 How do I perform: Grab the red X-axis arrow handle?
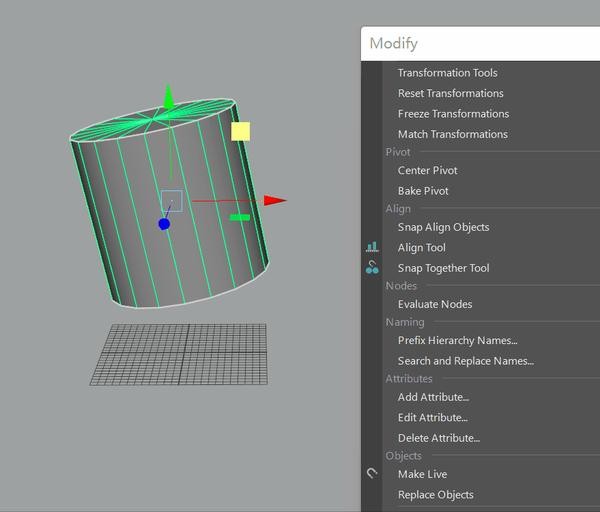(275, 200)
